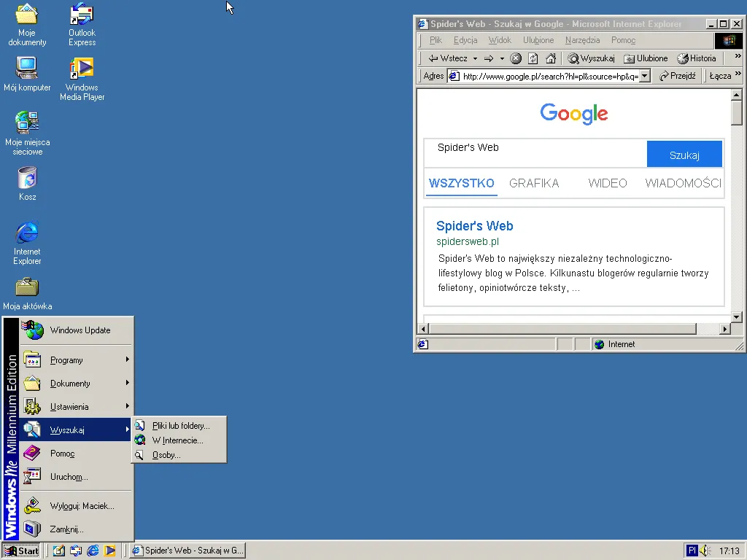Open the Ulubione favorites pane from IE toolbar
The height and width of the screenshot is (560, 747).
646,58
